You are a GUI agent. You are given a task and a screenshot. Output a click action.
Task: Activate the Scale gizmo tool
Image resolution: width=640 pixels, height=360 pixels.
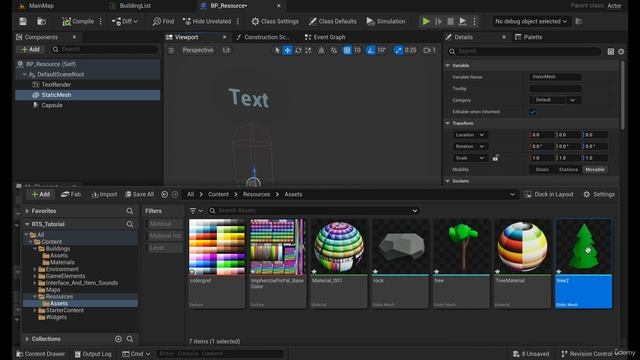click(x=309, y=50)
